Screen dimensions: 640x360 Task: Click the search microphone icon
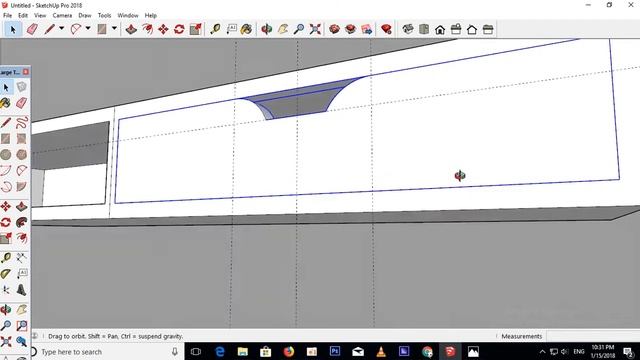click(175, 351)
